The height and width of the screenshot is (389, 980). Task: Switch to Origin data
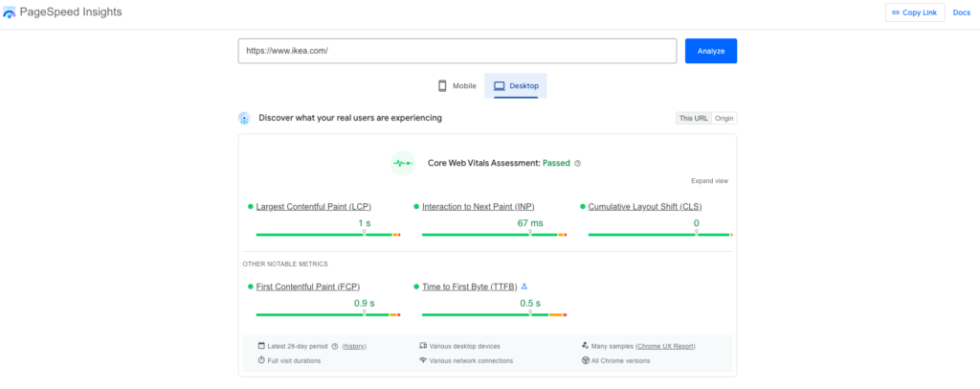[724, 118]
